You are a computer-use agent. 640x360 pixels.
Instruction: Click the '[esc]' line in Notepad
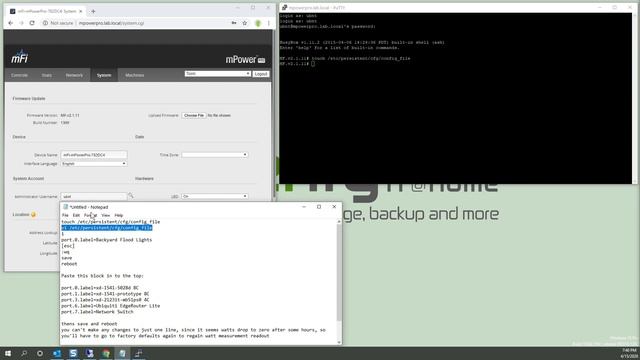pos(68,246)
